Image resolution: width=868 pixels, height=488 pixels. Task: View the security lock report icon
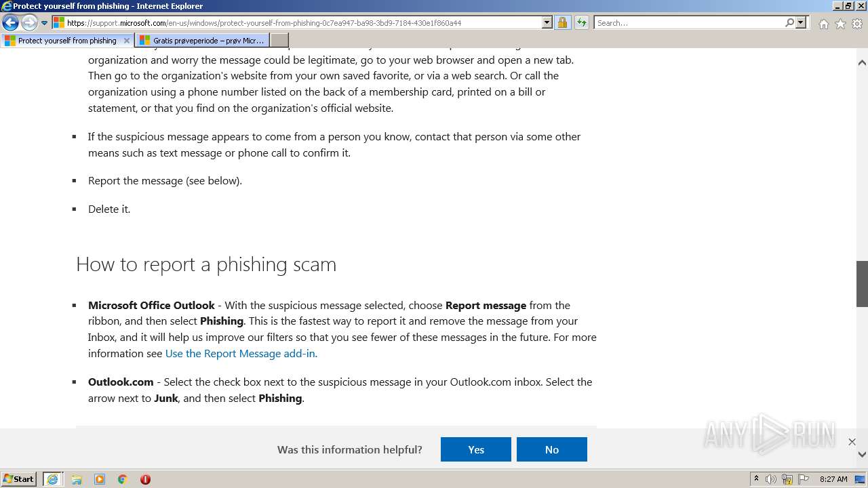562,22
